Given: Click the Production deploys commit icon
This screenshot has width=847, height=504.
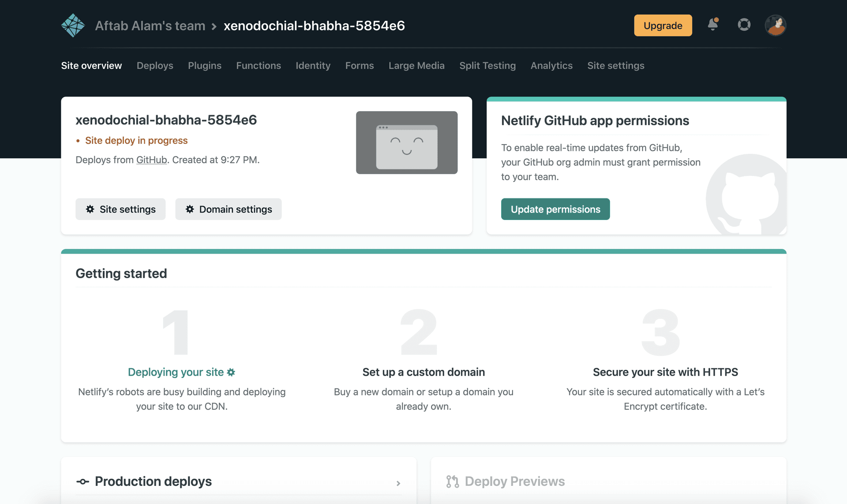Looking at the screenshot, I should (82, 482).
